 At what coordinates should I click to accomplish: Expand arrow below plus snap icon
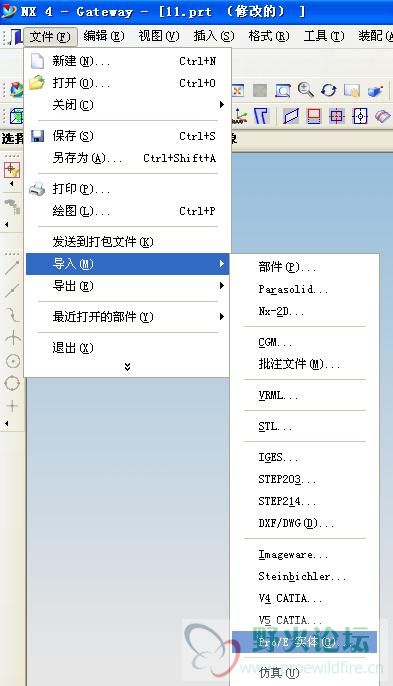tap(7, 423)
